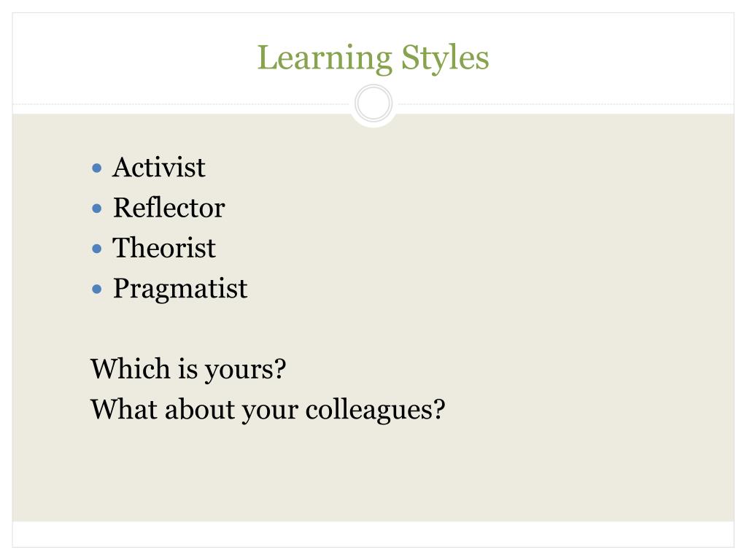Click the blue bullet beside Pragmatist
The width and height of the screenshot is (747, 560).
pos(97,289)
